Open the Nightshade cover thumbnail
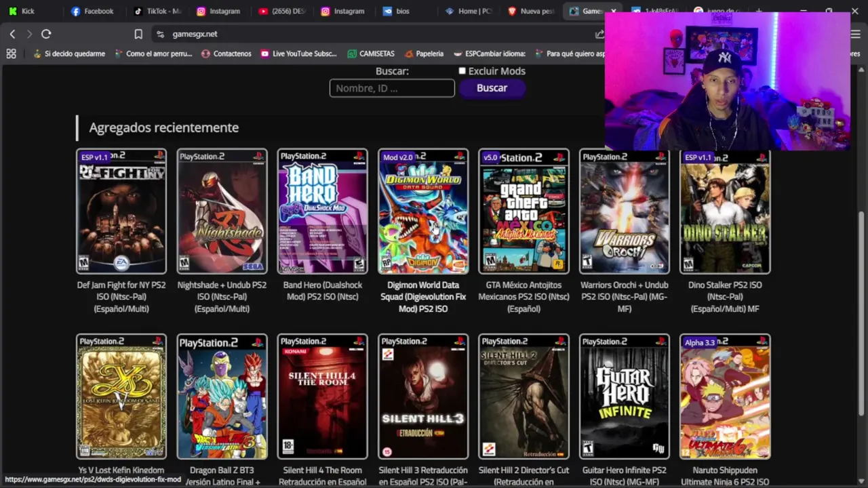The height and width of the screenshot is (488, 868). coord(222,211)
